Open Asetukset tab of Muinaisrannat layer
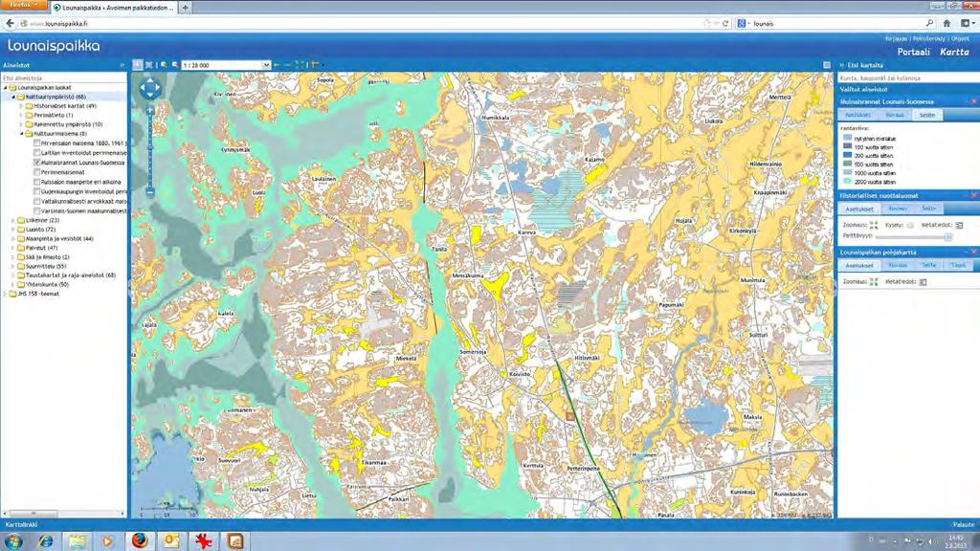This screenshot has height=551, width=980. [857, 115]
